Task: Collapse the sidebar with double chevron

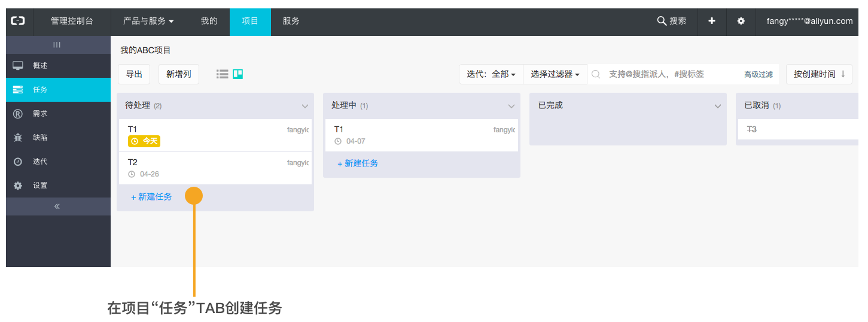Action: point(57,206)
